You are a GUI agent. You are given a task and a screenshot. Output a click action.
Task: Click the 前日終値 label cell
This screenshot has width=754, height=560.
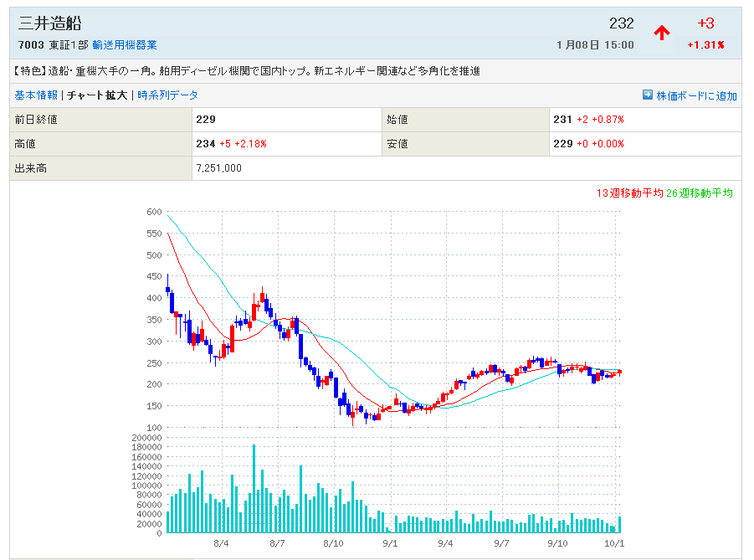[x=101, y=120]
